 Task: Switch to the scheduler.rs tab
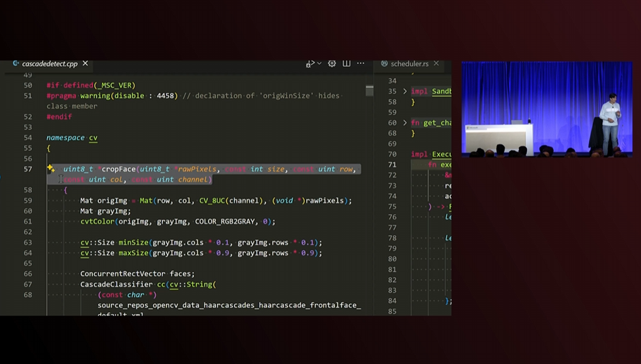coord(409,64)
